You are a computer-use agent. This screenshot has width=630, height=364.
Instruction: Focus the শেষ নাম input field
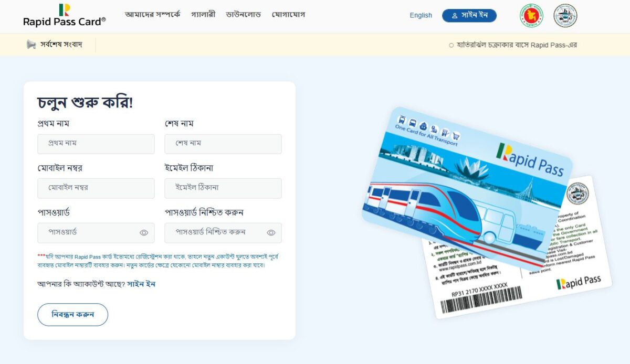223,144
